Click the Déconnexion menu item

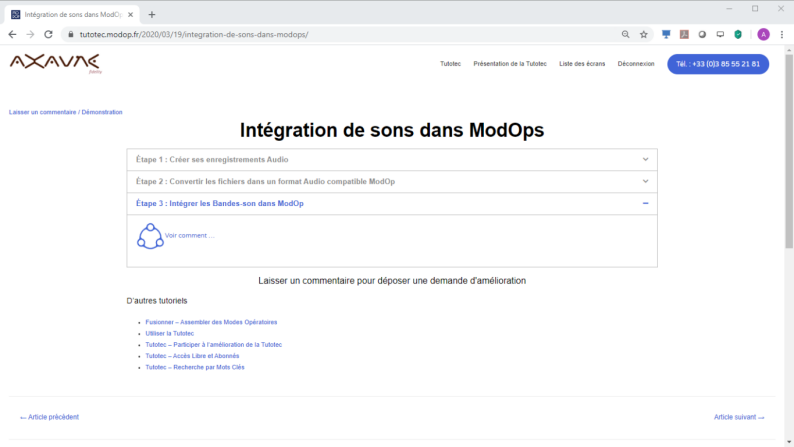tap(636, 64)
